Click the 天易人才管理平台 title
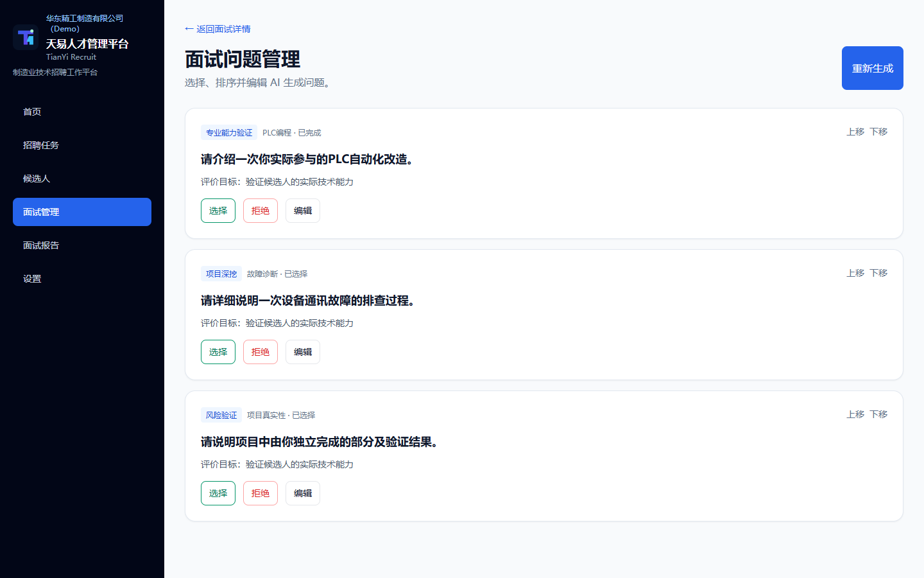 (87, 44)
